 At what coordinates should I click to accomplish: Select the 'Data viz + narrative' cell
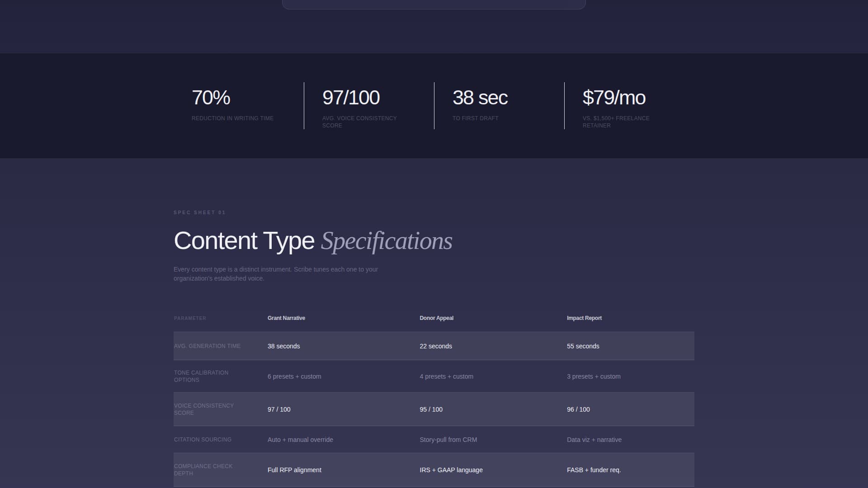pos(594,440)
